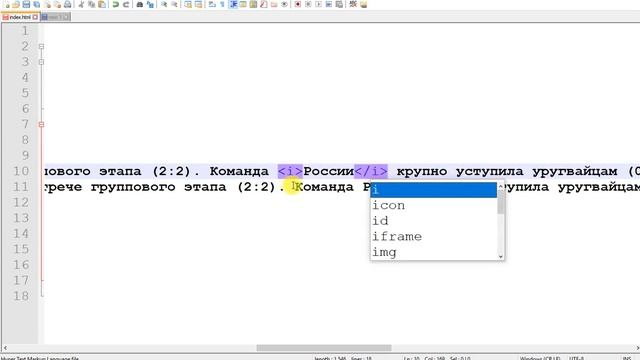640x360 pixels.
Task: Play back the recorded macro icon
Action: (318, 4)
